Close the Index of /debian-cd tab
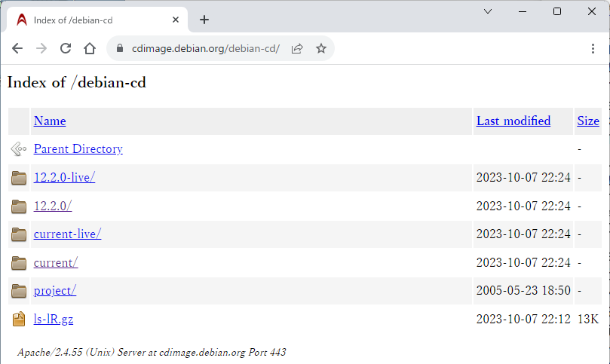610x364 pixels. [176, 20]
